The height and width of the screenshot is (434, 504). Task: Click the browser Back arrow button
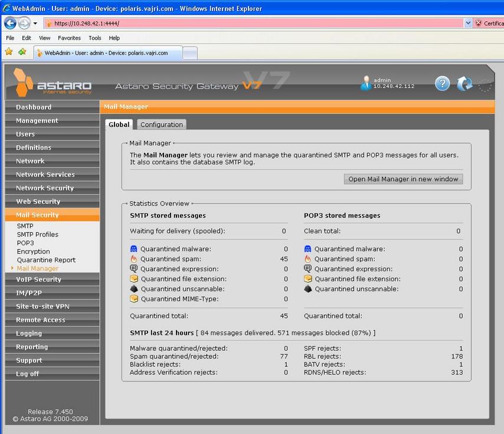click(10, 23)
